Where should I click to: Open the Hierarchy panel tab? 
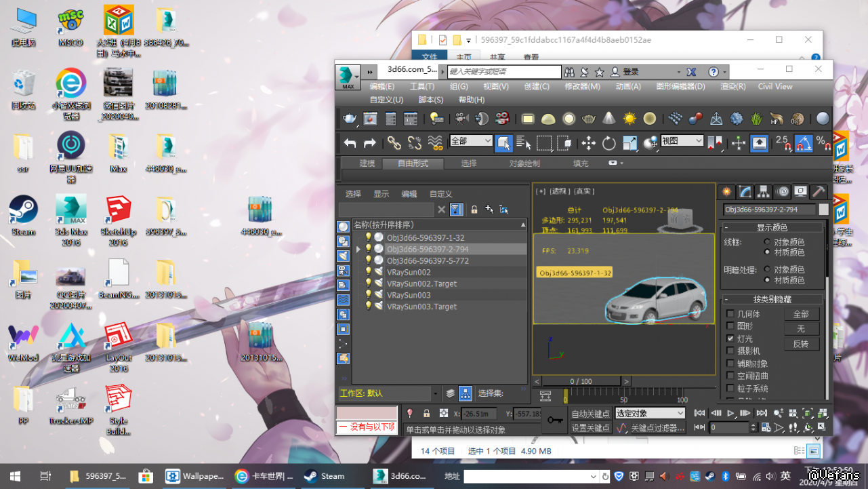(764, 191)
